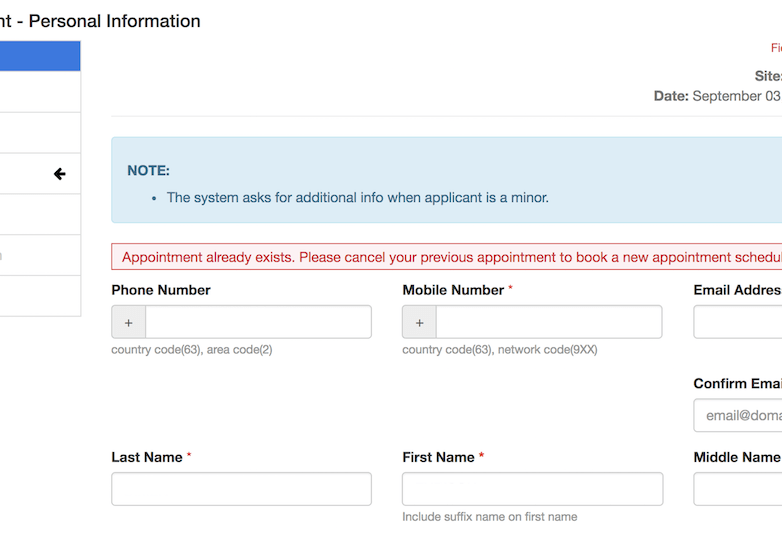Viewport: 782px width, 541px height.
Task: Focus the Phone Number text box
Action: (x=258, y=322)
